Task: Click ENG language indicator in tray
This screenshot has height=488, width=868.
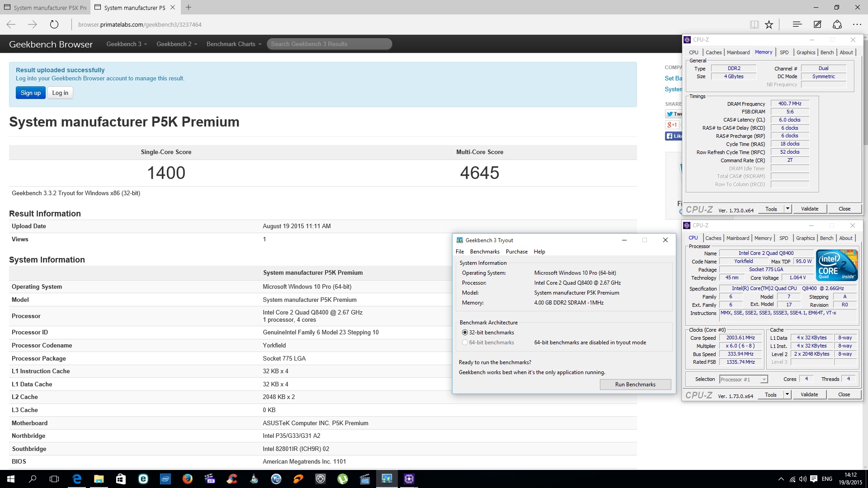Action: tap(827, 479)
